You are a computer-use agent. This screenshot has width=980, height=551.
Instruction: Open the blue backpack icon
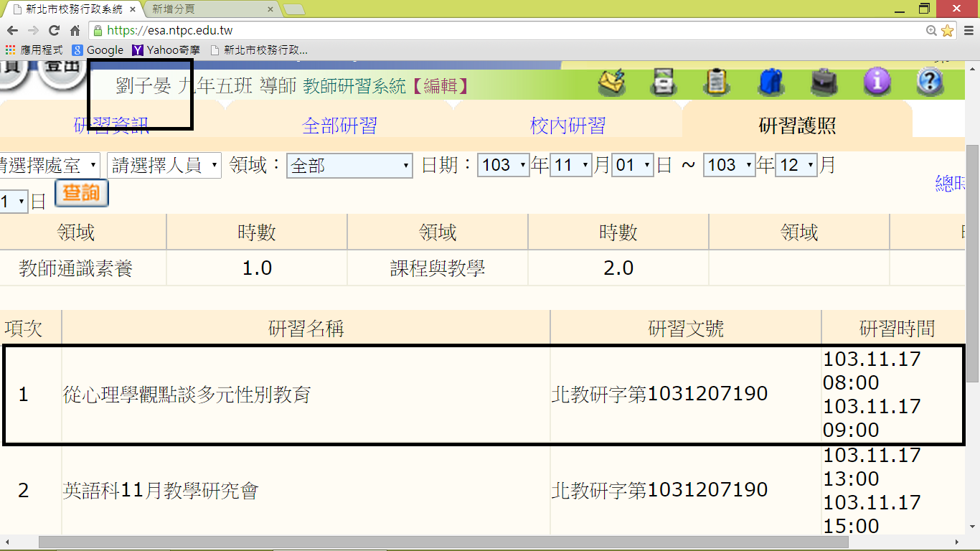[770, 83]
